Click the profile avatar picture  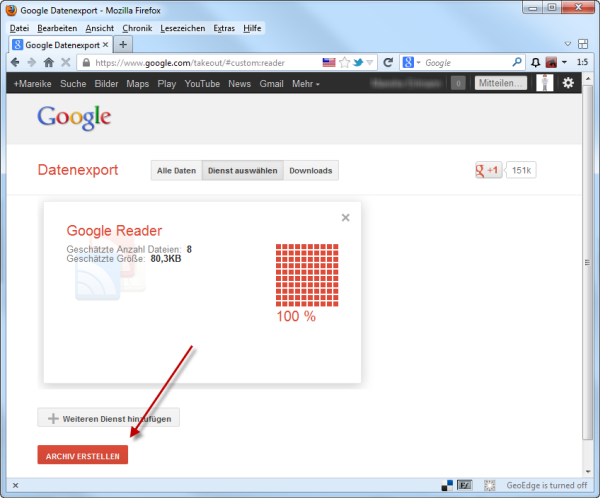tap(545, 83)
